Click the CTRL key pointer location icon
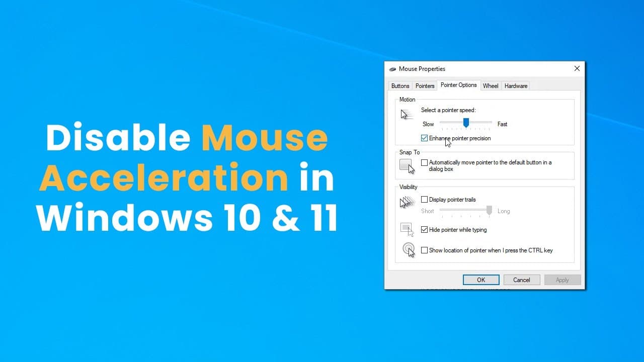Screen dimensions: 644x362 (409, 250)
